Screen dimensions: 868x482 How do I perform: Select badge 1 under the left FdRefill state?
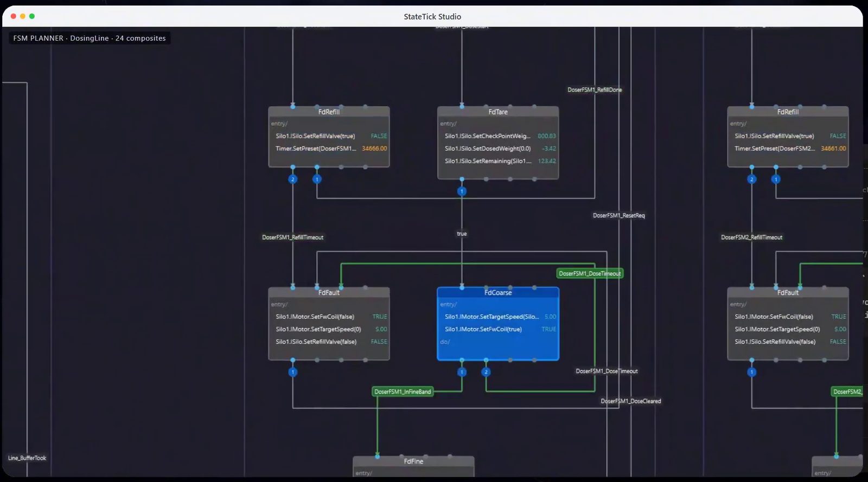tap(317, 179)
